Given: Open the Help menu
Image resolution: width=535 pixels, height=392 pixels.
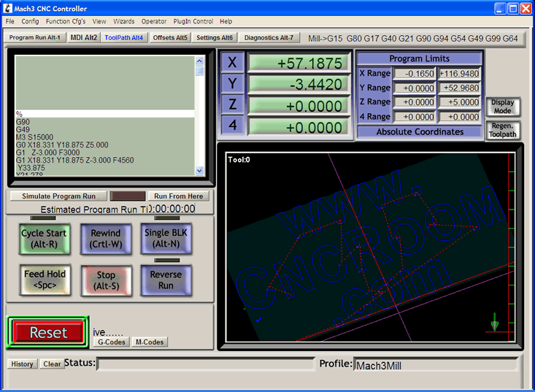Looking at the screenshot, I should tap(226, 21).
